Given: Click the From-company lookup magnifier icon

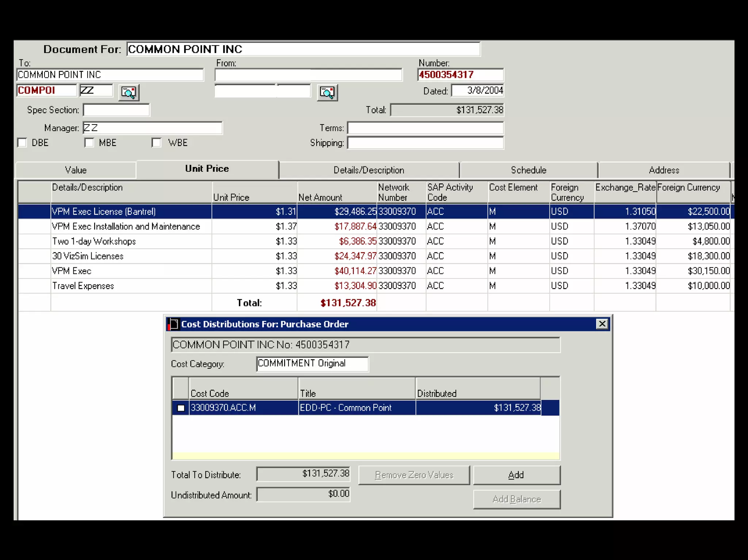Looking at the screenshot, I should click(327, 92).
